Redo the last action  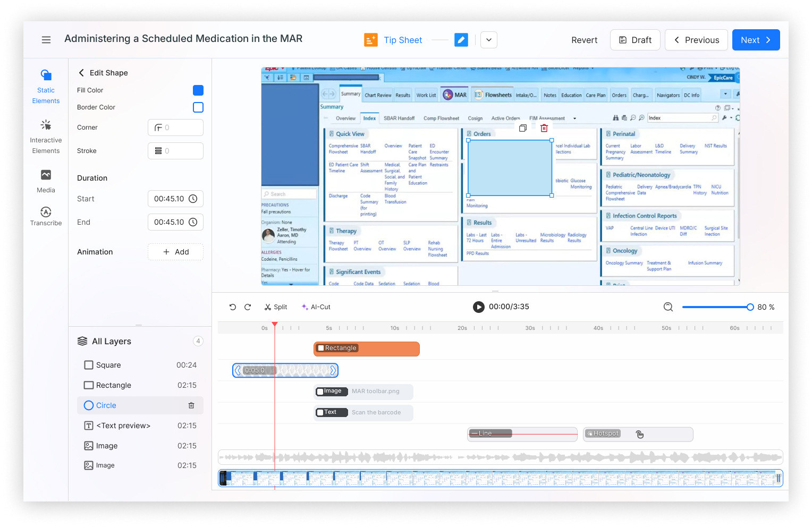coord(248,307)
